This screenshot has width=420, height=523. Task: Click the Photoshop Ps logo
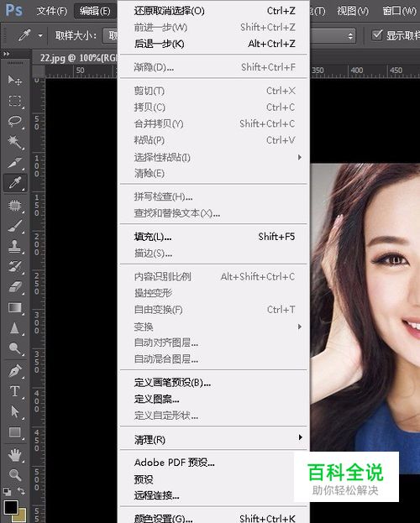point(14,10)
